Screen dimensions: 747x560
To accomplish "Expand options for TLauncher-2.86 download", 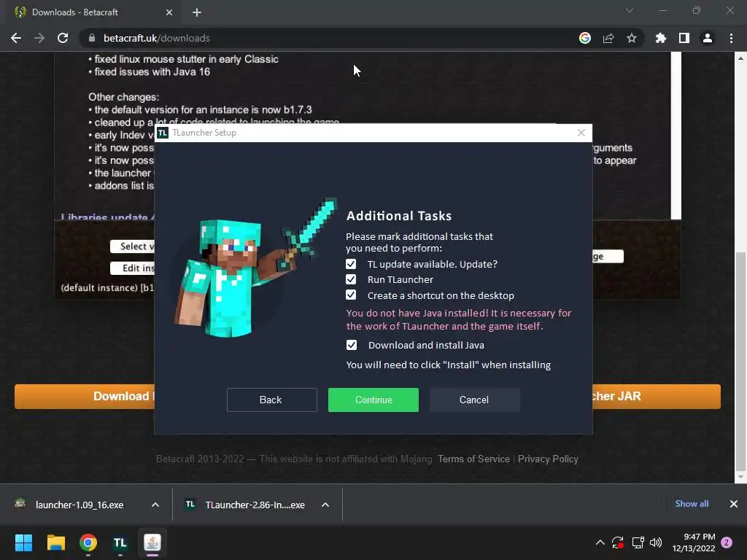I will pyautogui.click(x=325, y=505).
